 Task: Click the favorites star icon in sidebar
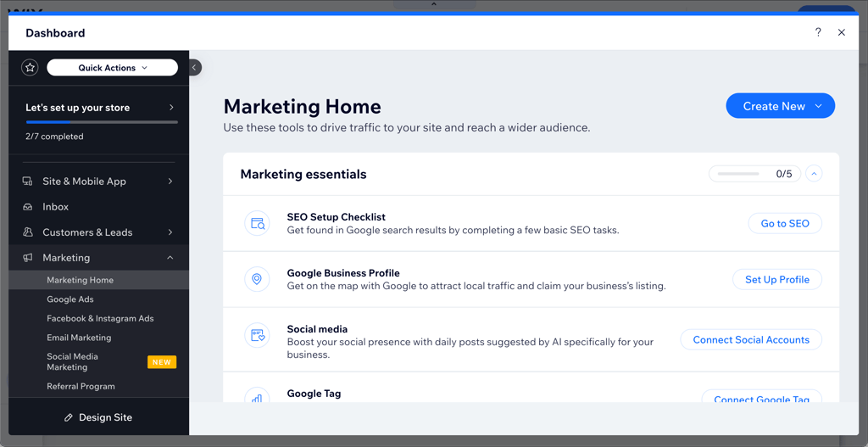tap(30, 68)
